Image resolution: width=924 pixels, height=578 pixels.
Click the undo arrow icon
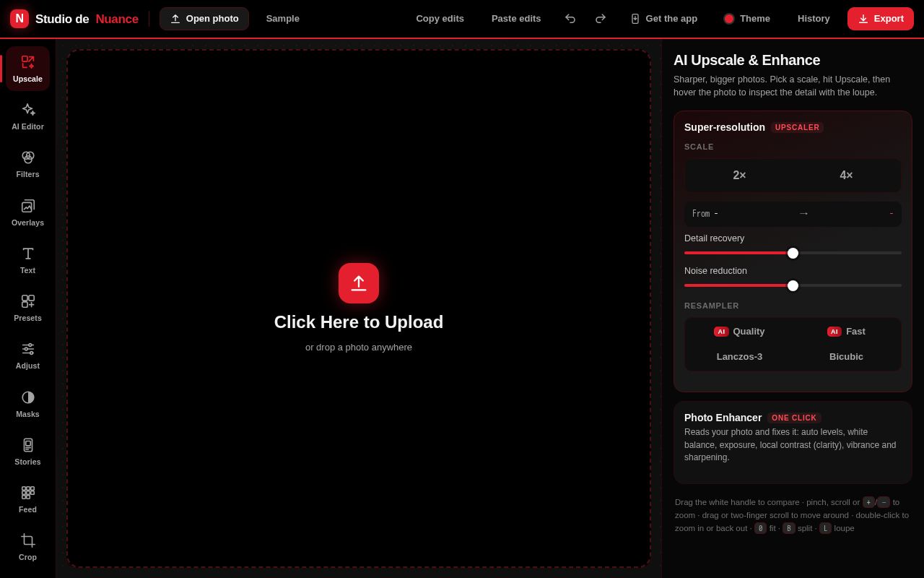click(570, 19)
